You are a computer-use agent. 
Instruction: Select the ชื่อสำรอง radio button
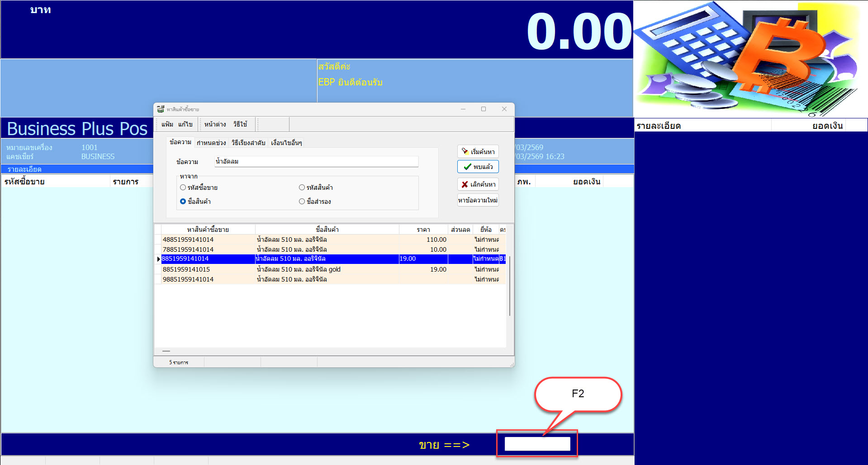[302, 202]
